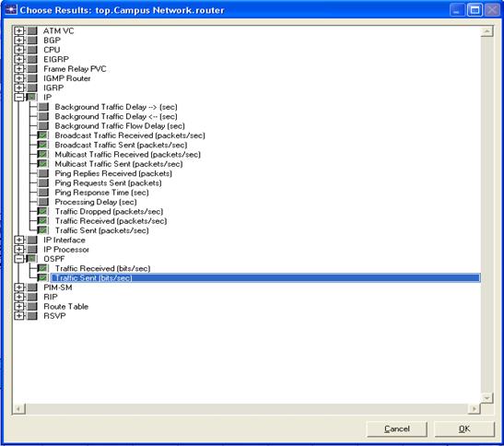Uncheck Traffic Dropped packets/sec checkbox
Viewport: 504px width, 446px height.
pos(43,211)
